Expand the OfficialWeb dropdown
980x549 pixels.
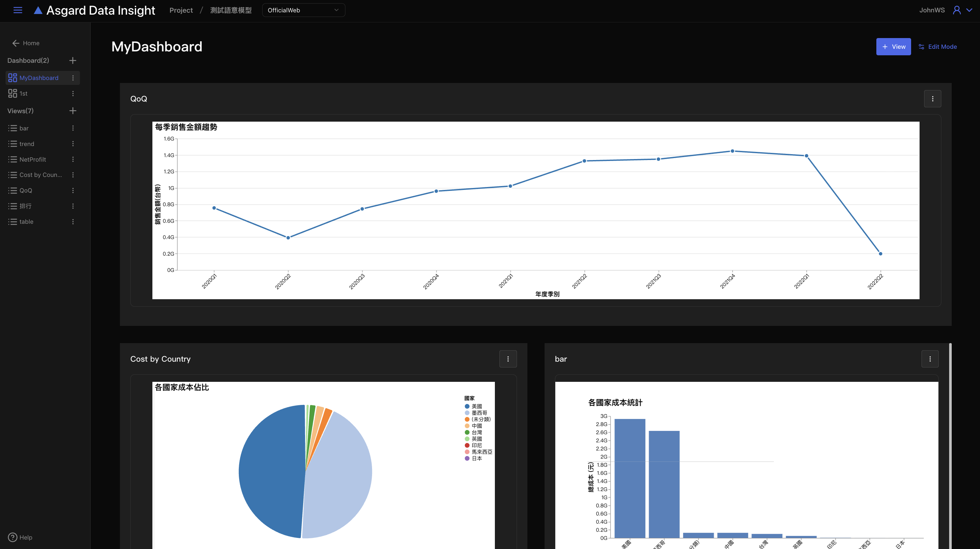tap(303, 10)
